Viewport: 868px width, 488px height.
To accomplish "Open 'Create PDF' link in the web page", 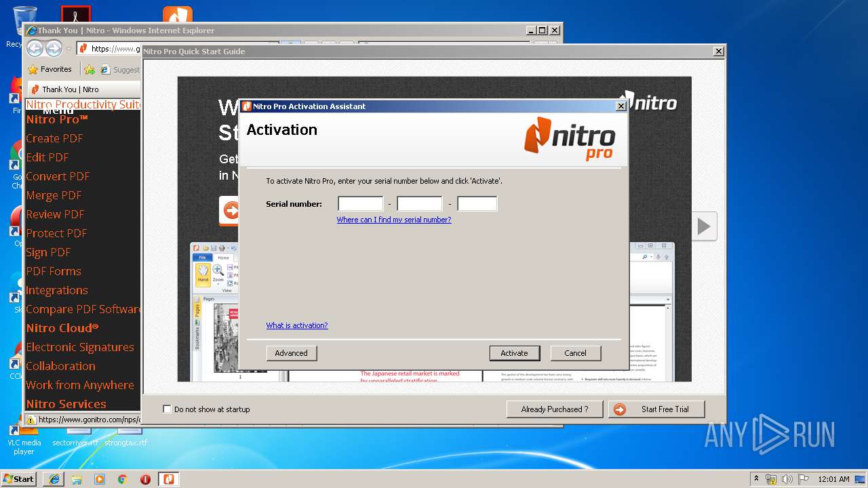I will [x=54, y=138].
